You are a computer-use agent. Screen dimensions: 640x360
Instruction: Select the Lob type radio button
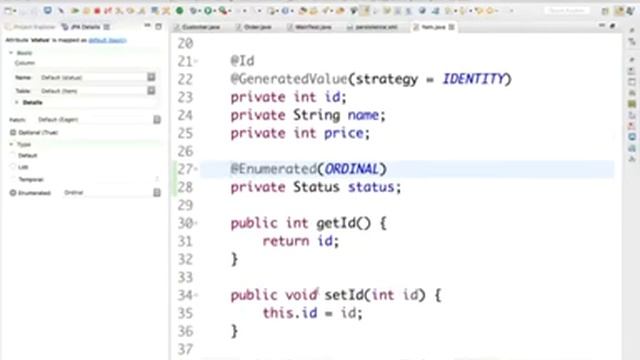[13, 167]
